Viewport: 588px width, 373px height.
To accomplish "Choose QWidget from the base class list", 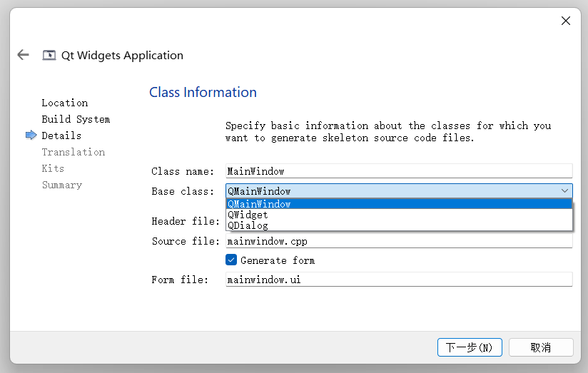I will tap(399, 215).
